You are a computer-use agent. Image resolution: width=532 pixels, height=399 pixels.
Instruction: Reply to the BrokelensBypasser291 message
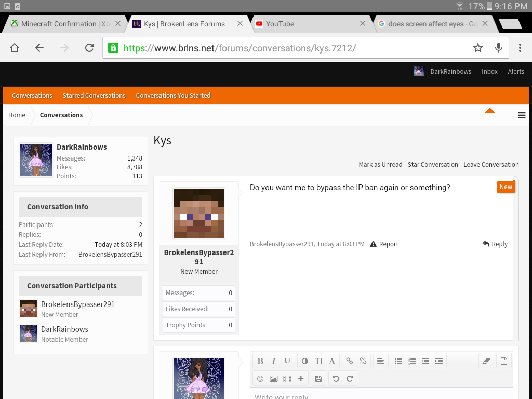pyautogui.click(x=495, y=244)
